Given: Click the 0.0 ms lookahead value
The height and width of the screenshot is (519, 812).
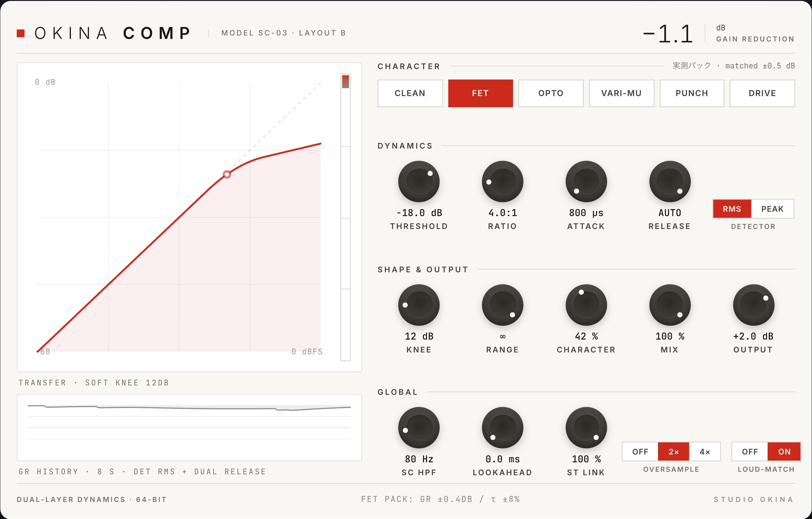Looking at the screenshot, I should [x=502, y=459].
